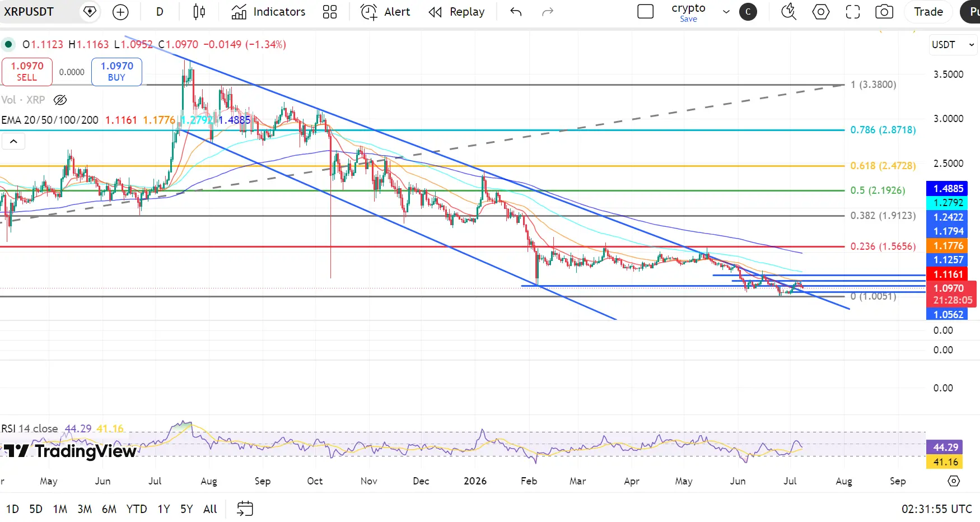This screenshot has width=980, height=522.
Task: Click the 1.1161 red price scale label
Action: click(947, 274)
